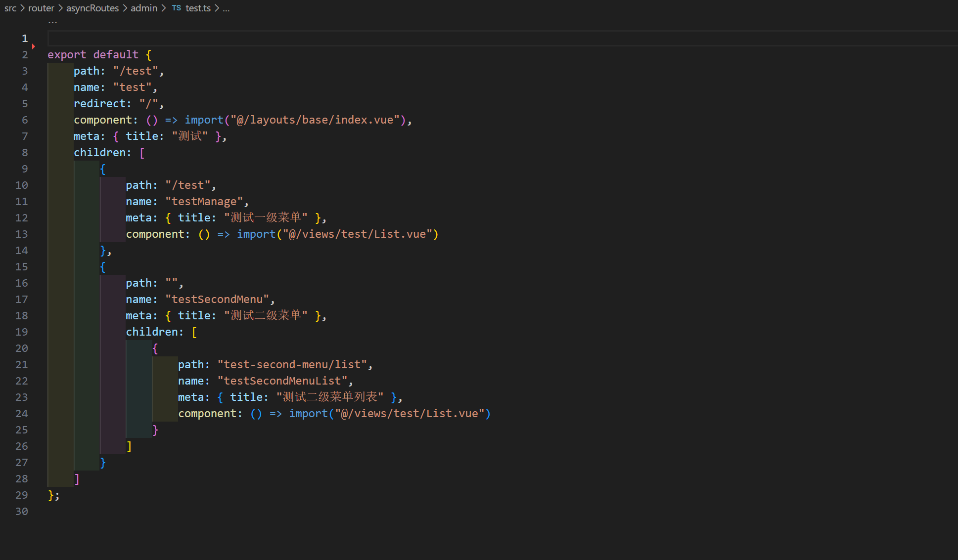This screenshot has height=560, width=958.
Task: Open the test.ts breadcrumb file entry
Action: click(x=198, y=8)
